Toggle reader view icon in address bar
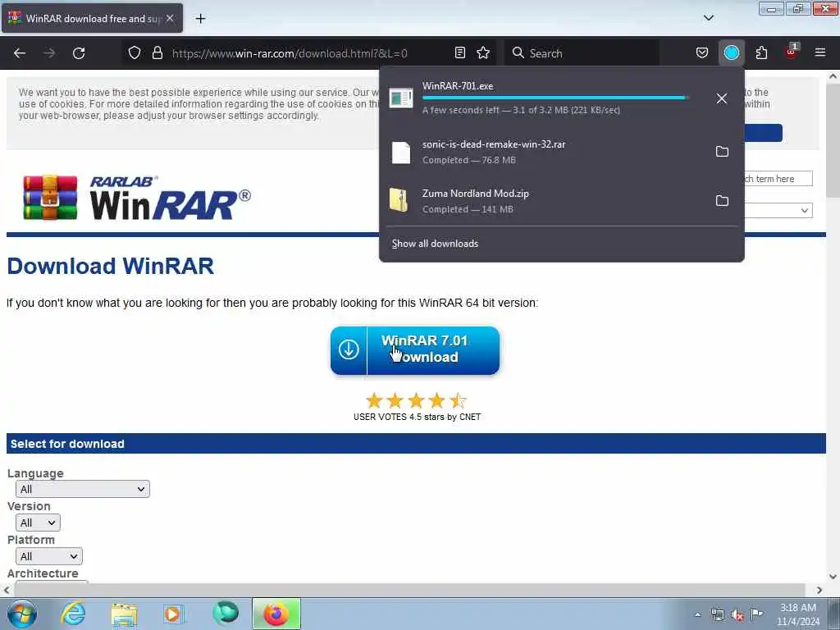This screenshot has width=840, height=630. [459, 52]
